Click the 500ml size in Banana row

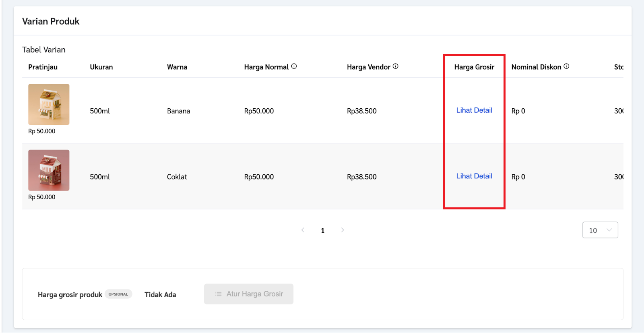pos(100,111)
